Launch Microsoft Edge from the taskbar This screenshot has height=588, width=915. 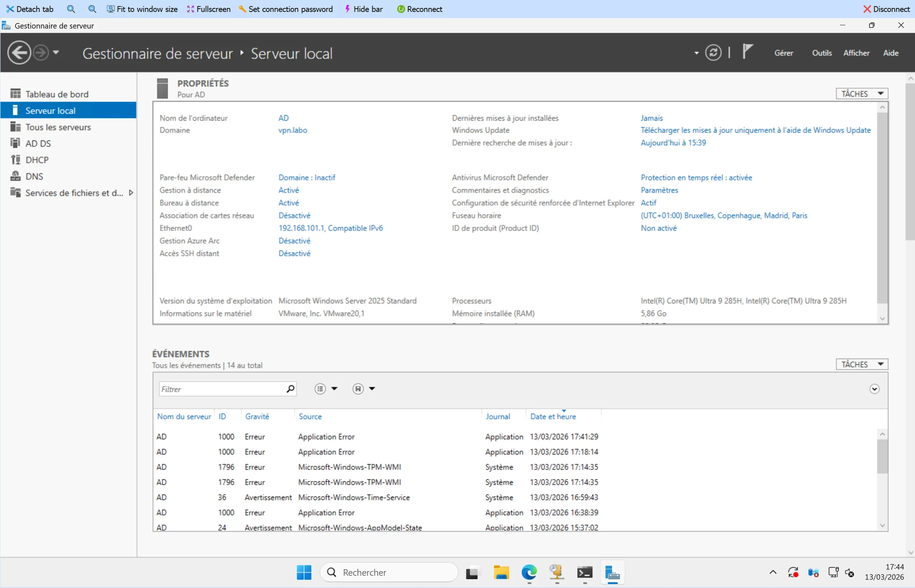pyautogui.click(x=529, y=572)
